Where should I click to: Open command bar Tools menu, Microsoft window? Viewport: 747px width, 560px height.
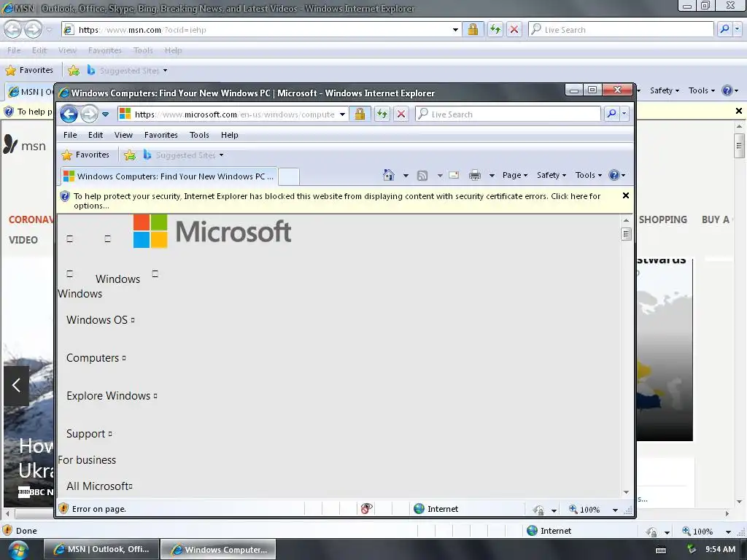pos(589,175)
